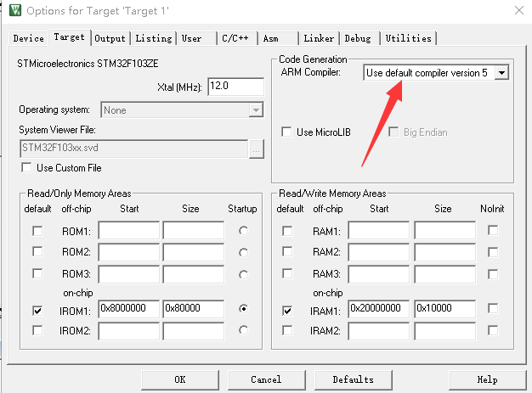The image size is (532, 393).
Task: Check the RAM2 default checkbox
Action: (x=287, y=252)
